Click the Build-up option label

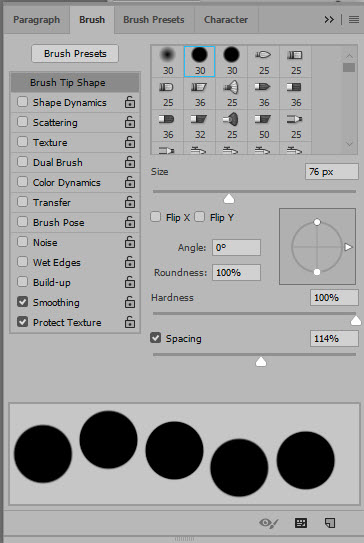point(52,283)
